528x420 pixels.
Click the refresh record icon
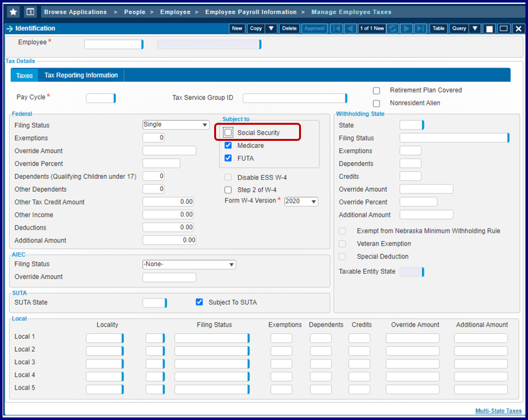click(393, 28)
